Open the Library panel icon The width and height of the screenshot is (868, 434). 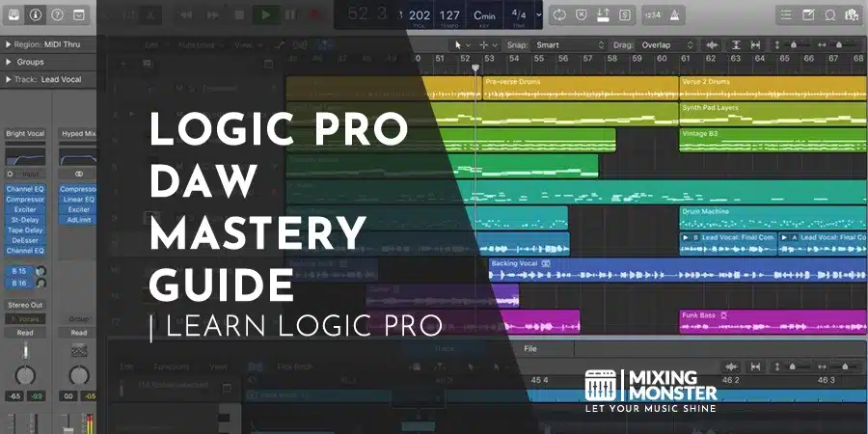[x=14, y=14]
